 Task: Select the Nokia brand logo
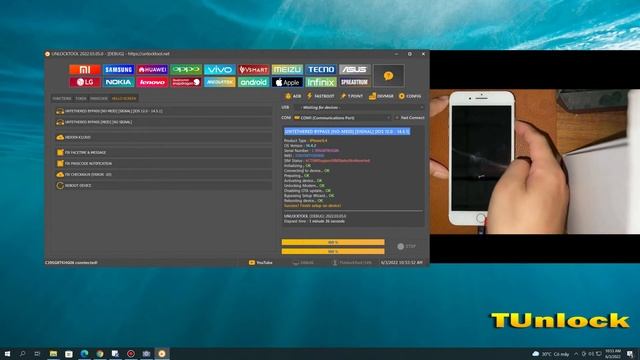tap(118, 82)
